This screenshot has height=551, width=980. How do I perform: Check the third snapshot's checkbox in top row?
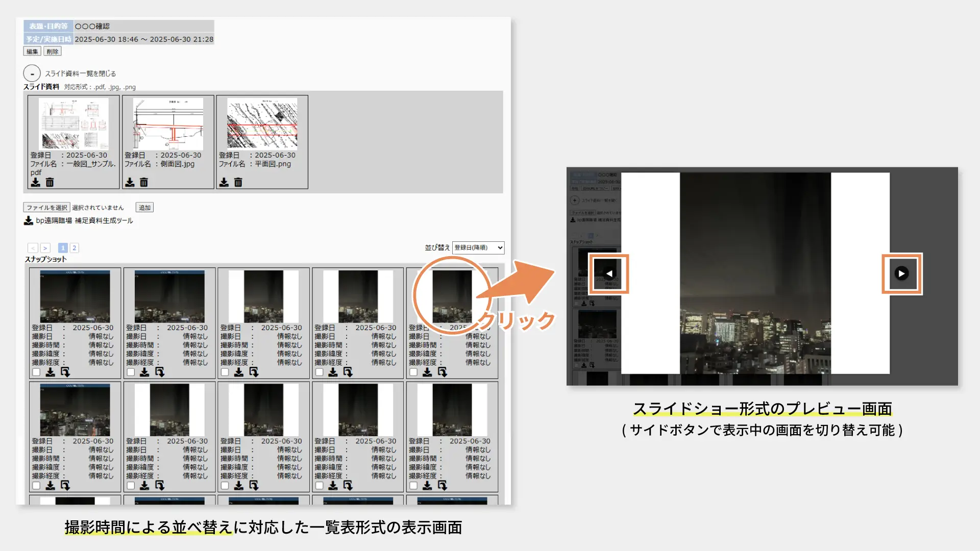point(225,372)
